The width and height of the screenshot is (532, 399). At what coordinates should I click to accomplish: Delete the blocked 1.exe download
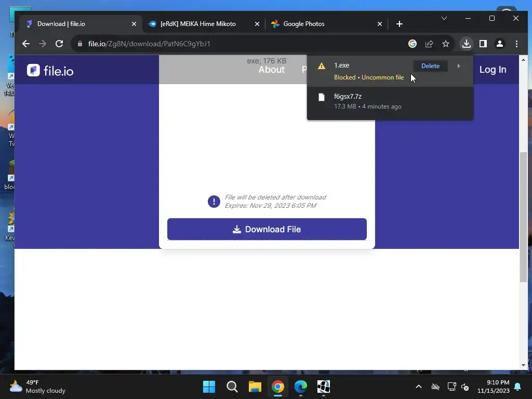click(430, 66)
